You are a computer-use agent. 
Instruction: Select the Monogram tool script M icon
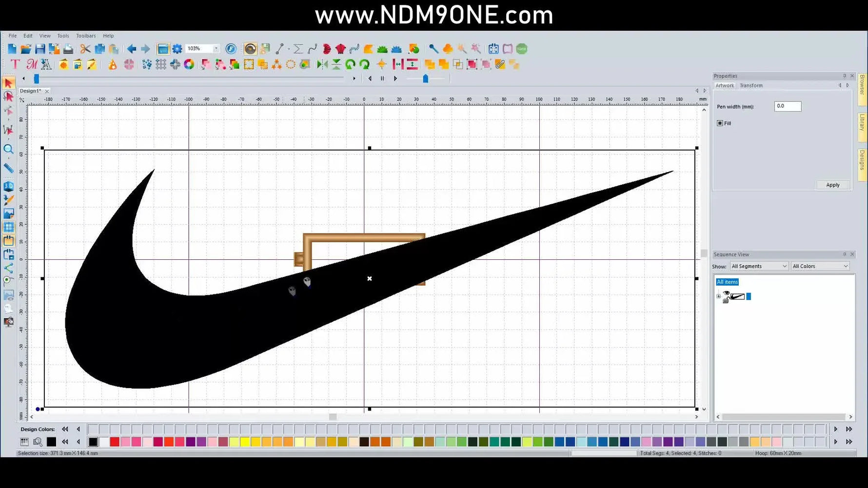[x=32, y=64]
